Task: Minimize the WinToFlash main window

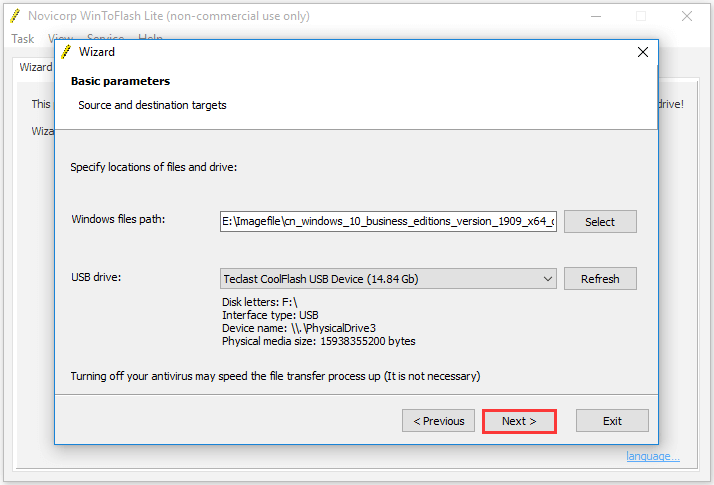Action: 596,16
